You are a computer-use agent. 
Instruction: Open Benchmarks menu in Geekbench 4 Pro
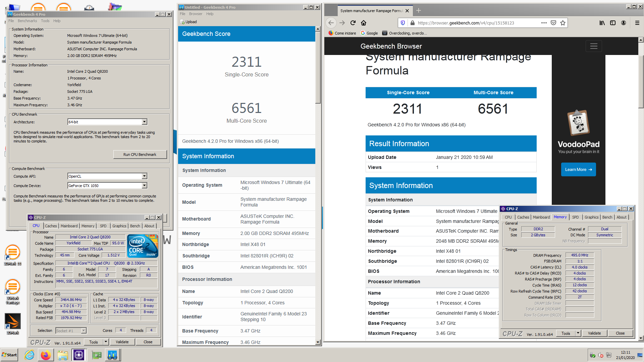(28, 21)
